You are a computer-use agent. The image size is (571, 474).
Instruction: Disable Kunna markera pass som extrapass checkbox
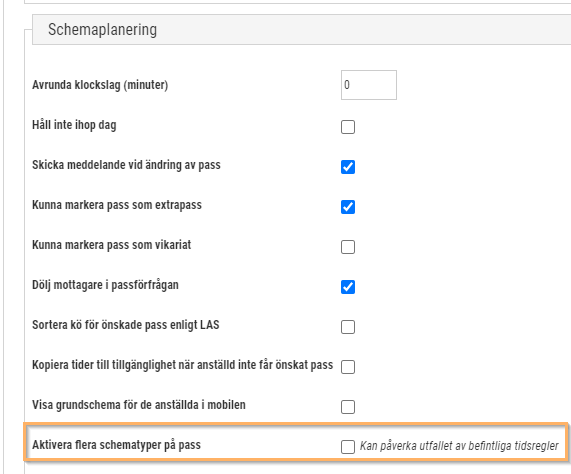(348, 207)
